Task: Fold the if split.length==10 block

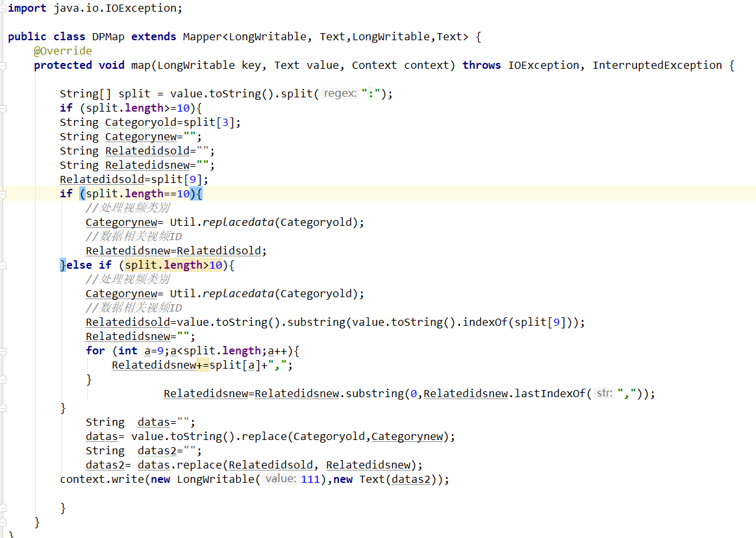Action: point(3,194)
